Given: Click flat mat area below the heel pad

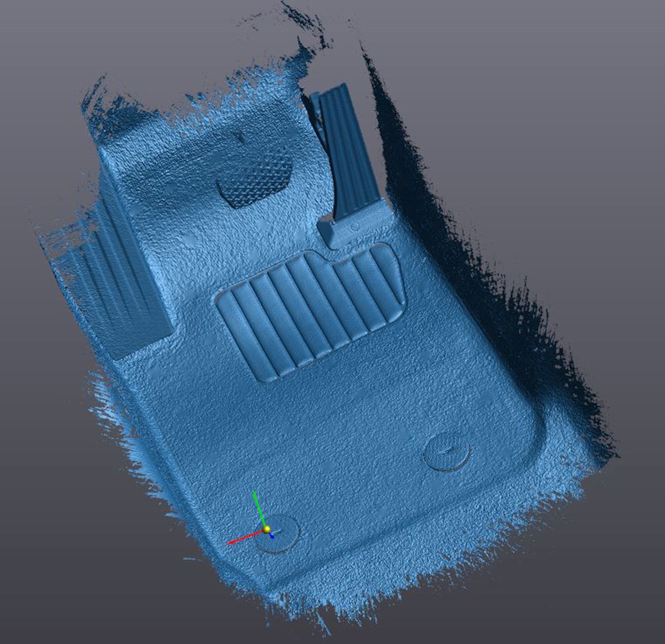Looking at the screenshot, I should coord(338,432).
